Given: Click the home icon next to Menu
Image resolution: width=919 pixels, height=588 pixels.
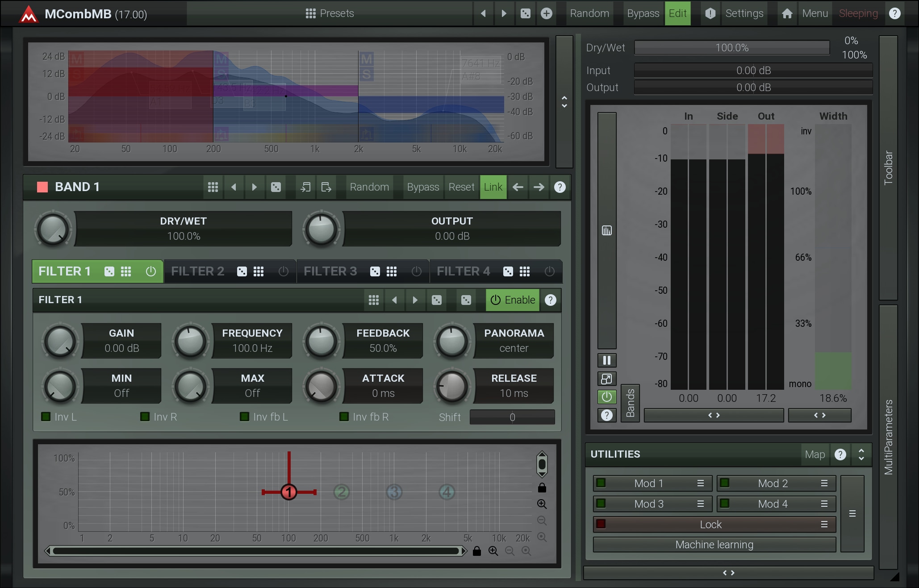Looking at the screenshot, I should click(x=787, y=13).
